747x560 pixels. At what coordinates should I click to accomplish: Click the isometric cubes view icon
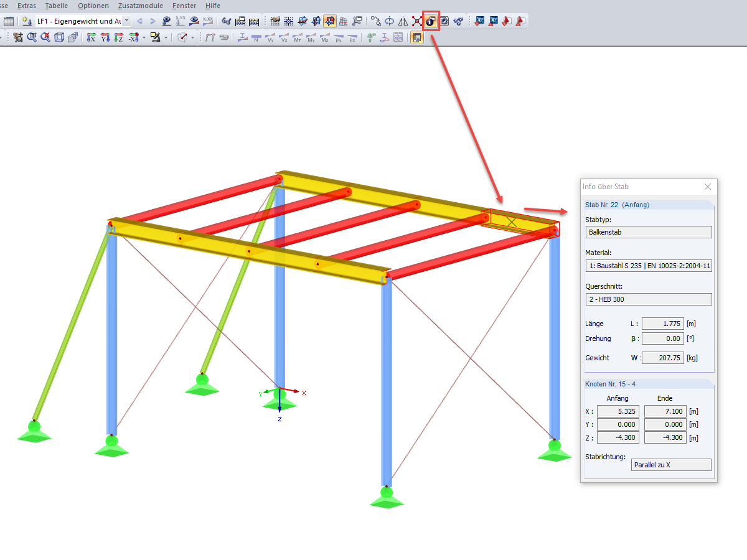73,37
